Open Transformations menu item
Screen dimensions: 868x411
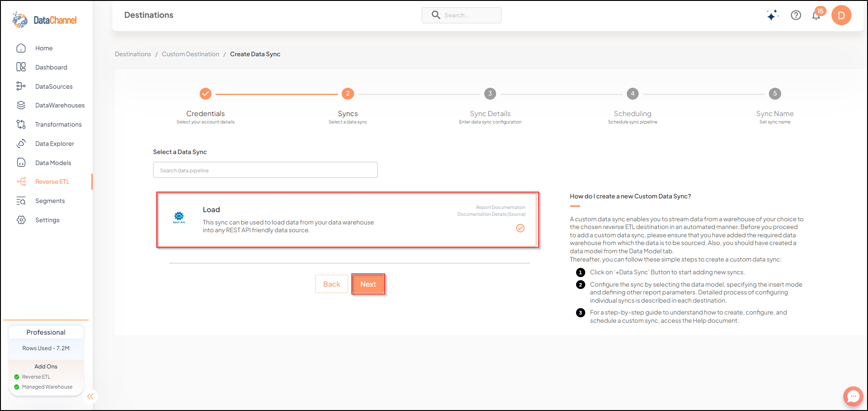[x=58, y=124]
